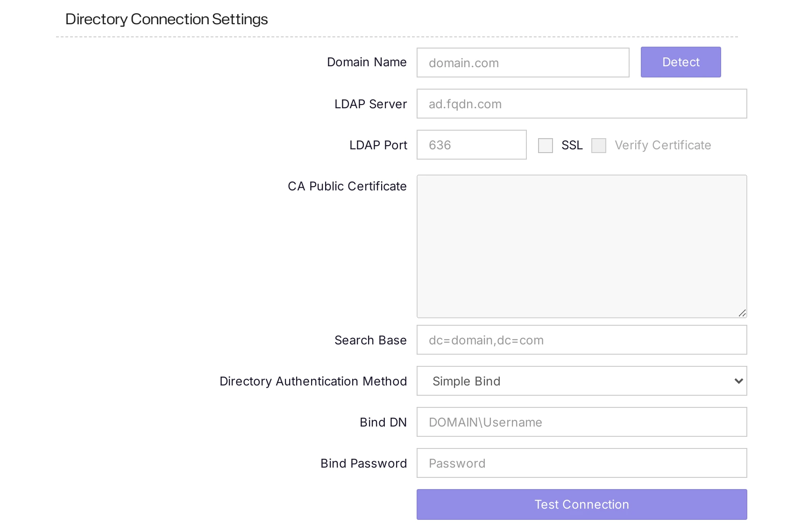Image resolution: width=794 pixels, height=532 pixels.
Task: Click the Domain Name label
Action: tap(367, 62)
